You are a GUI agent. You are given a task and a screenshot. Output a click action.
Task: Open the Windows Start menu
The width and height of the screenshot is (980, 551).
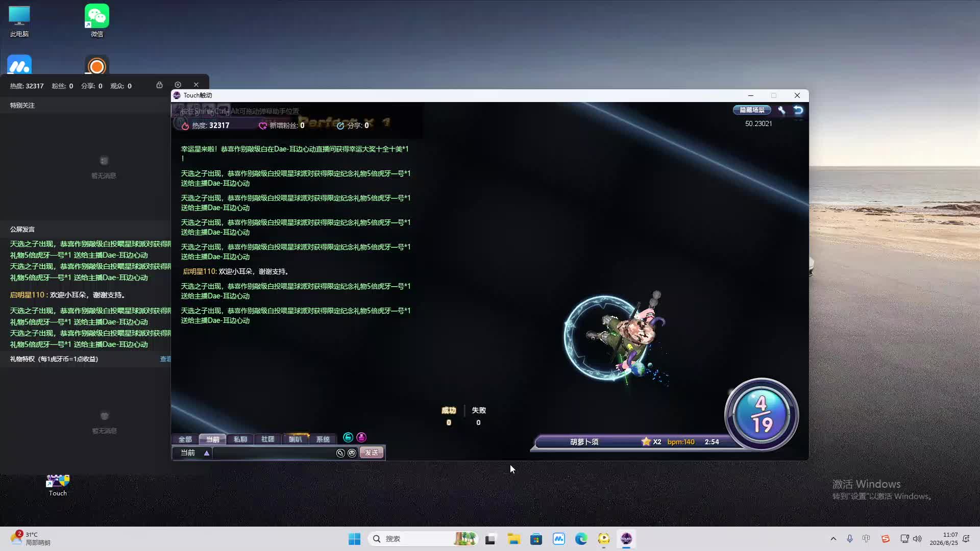354,539
